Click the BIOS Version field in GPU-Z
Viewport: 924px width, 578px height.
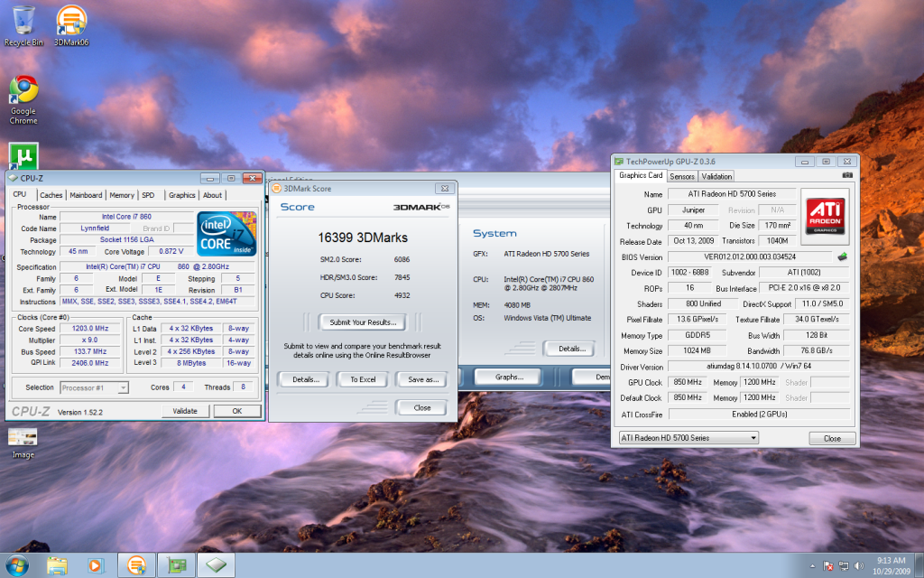pos(750,256)
